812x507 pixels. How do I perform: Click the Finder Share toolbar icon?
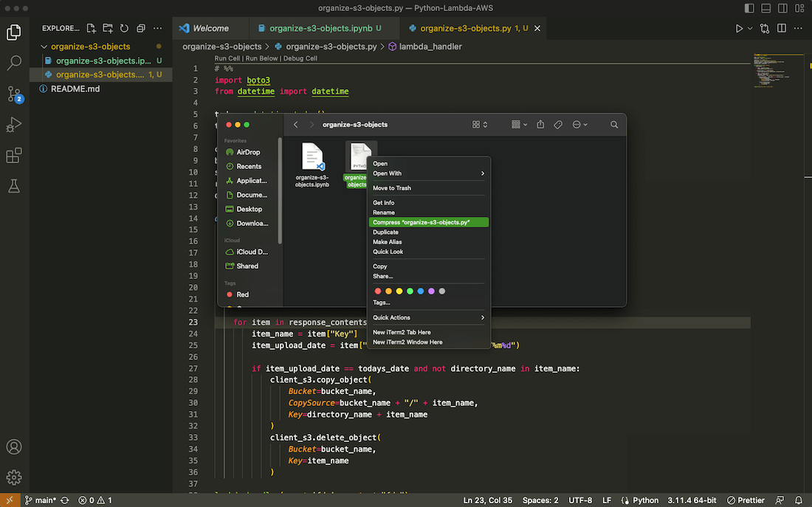click(540, 125)
